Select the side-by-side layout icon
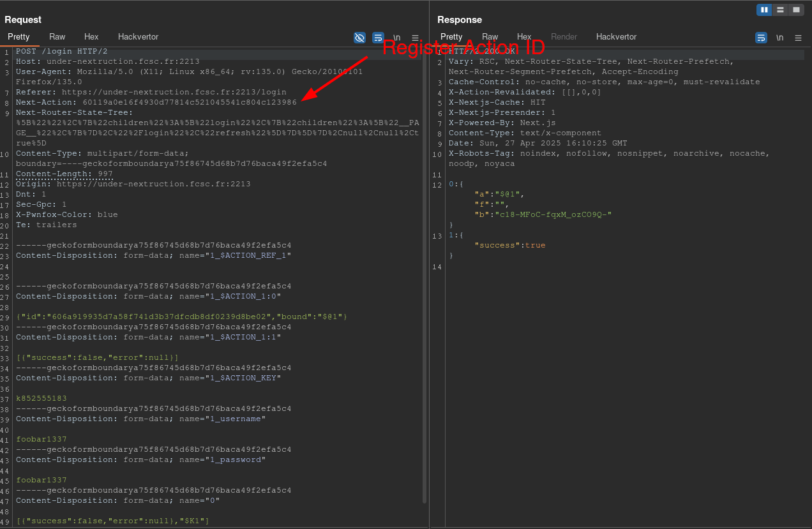This screenshot has height=529, width=812. (x=764, y=10)
